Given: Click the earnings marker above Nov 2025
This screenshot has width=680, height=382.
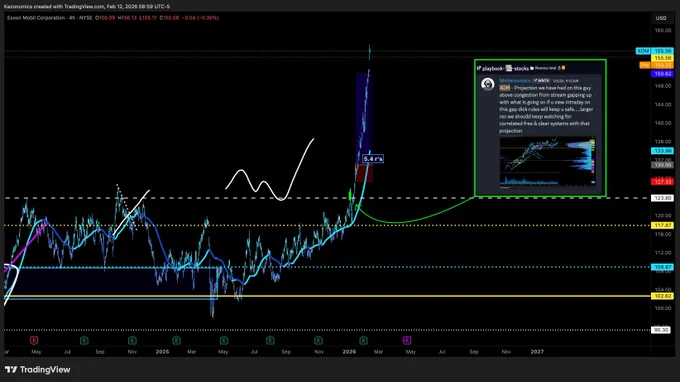Looking at the screenshot, I should tap(318, 340).
